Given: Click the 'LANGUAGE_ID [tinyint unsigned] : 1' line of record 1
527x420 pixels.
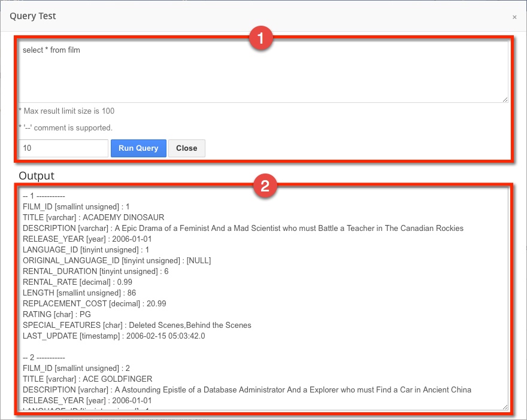Looking at the screenshot, I should 86,249.
